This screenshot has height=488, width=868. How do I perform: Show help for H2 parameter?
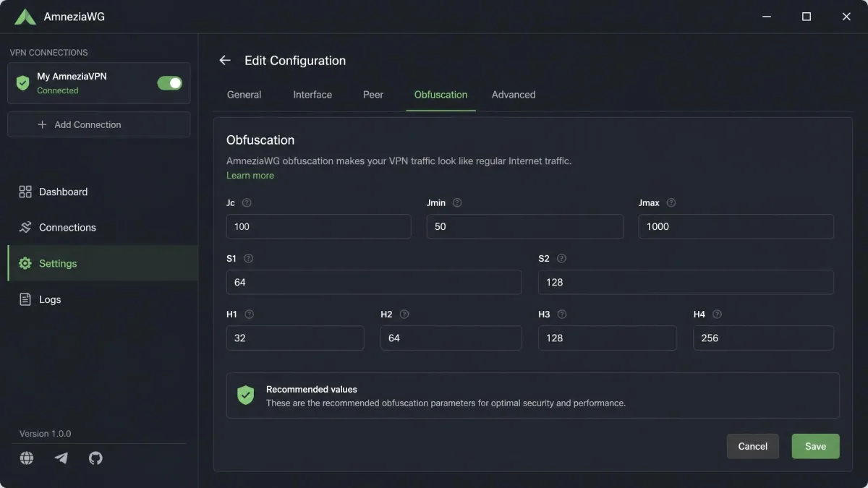(404, 314)
